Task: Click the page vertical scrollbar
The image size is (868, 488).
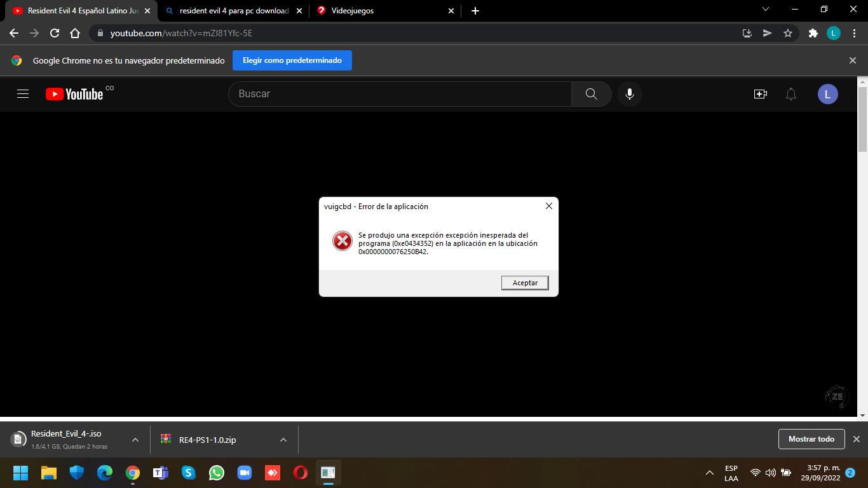Action: (862, 121)
